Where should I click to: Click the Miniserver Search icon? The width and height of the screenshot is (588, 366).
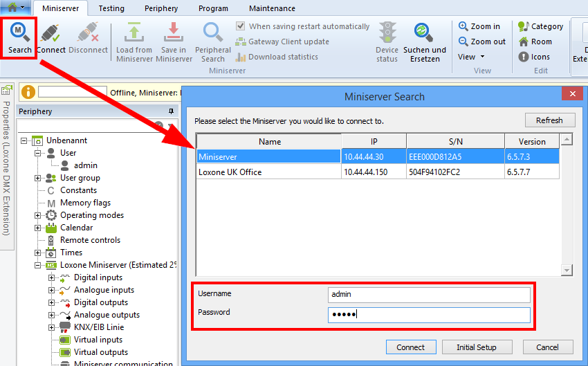click(x=19, y=33)
